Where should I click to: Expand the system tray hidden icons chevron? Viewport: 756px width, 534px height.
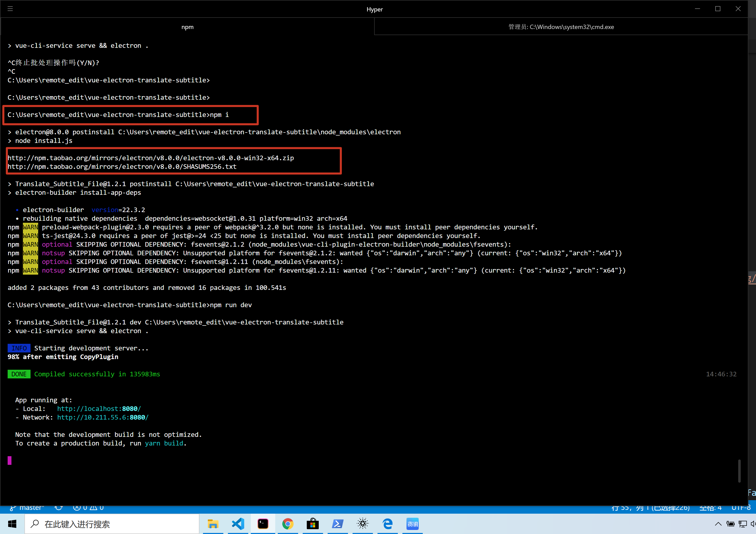[718, 524]
